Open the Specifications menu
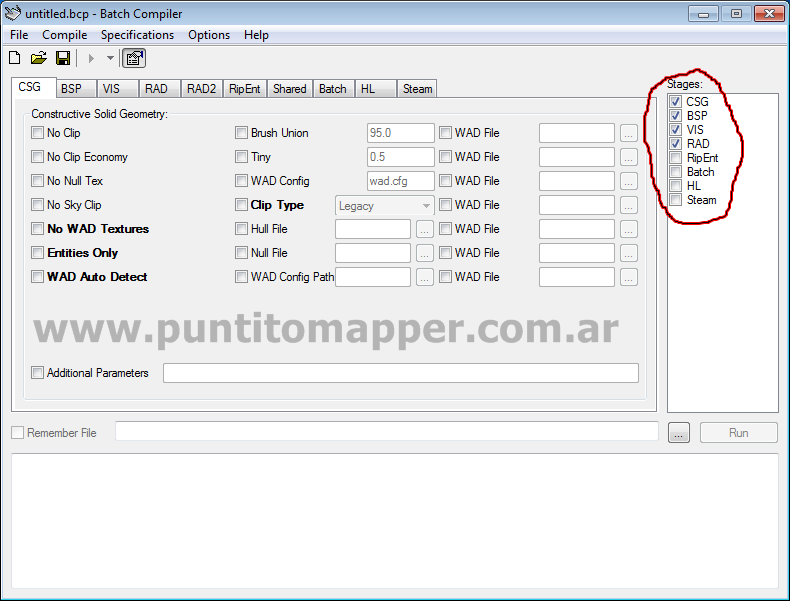Viewport: 790px width, 601px height. point(137,35)
